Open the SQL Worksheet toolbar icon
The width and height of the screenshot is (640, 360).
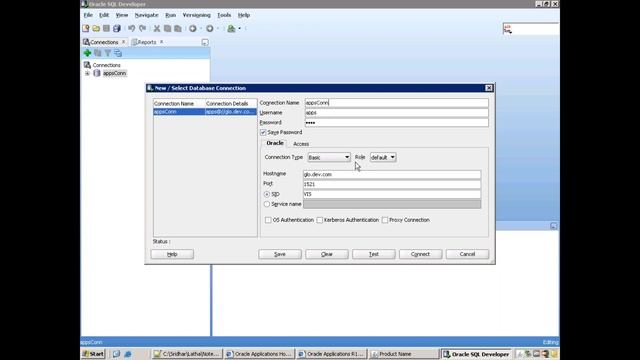(x=231, y=29)
